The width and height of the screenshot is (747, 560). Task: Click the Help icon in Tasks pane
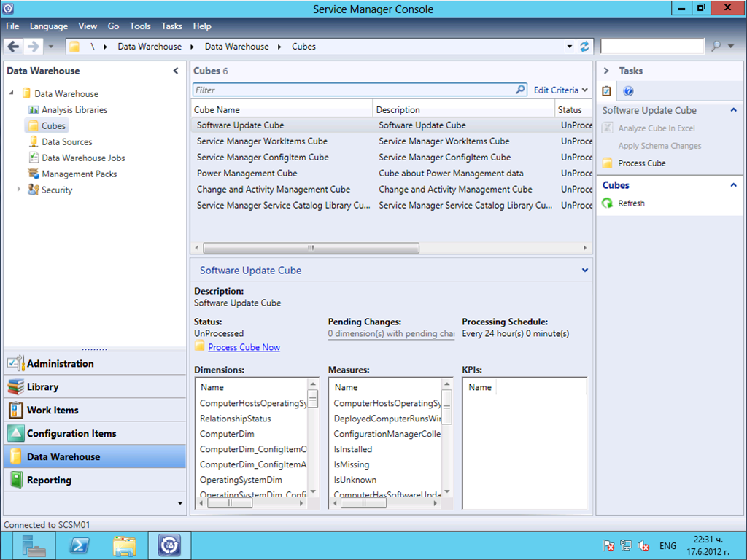(x=628, y=91)
